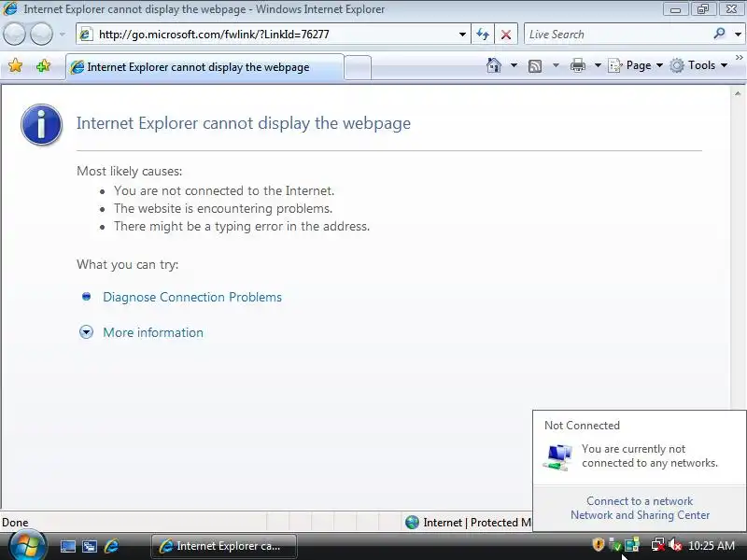
Task: Click the Add to Favorites icon
Action: [43, 65]
